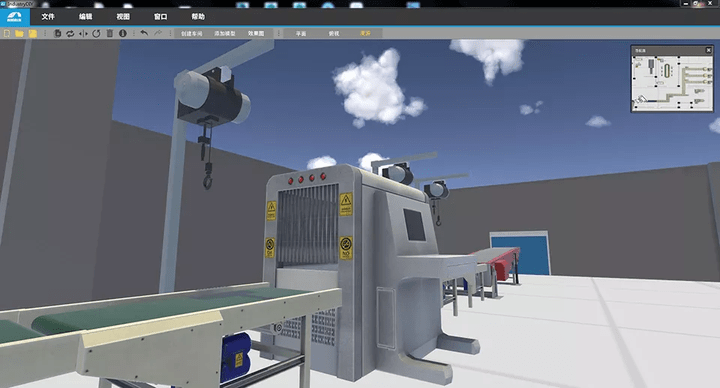Open a project with the folder icon
Screen dimensions: 720x388
[19, 34]
